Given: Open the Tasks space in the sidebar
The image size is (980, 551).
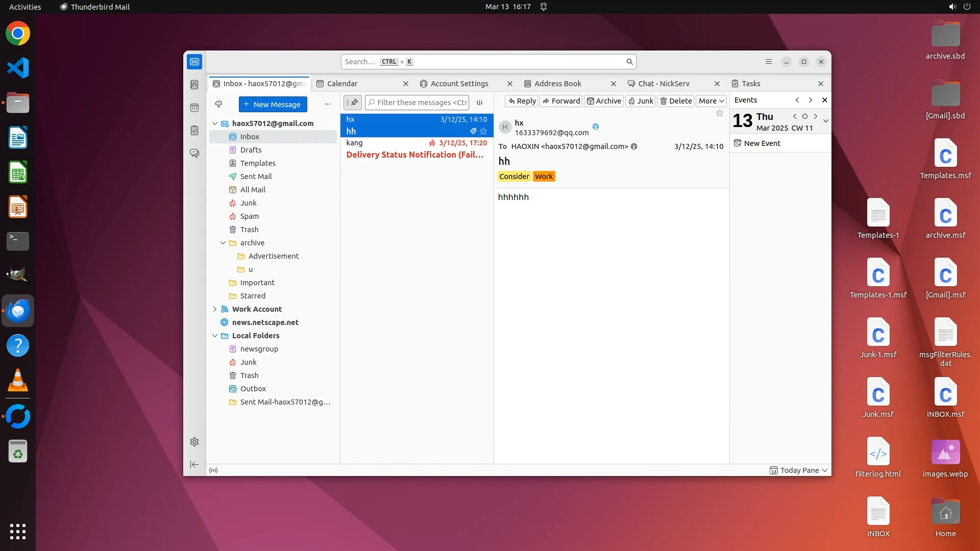Looking at the screenshot, I should tap(194, 131).
